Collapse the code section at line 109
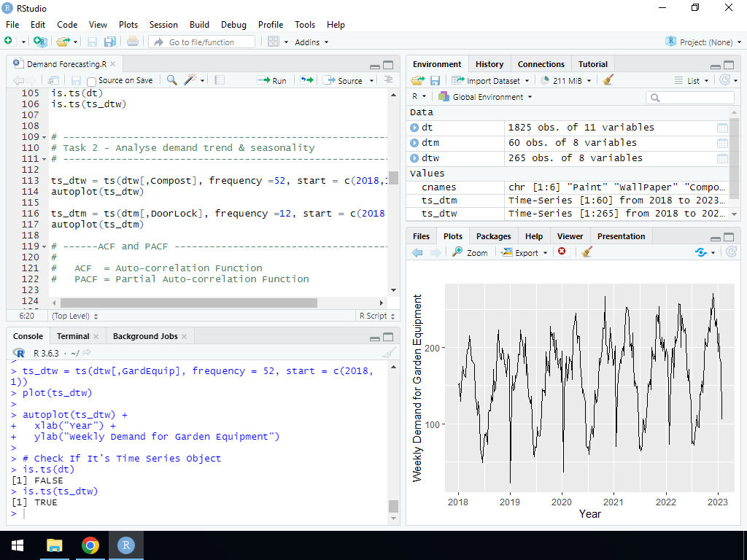This screenshot has width=747, height=560. tap(44, 137)
